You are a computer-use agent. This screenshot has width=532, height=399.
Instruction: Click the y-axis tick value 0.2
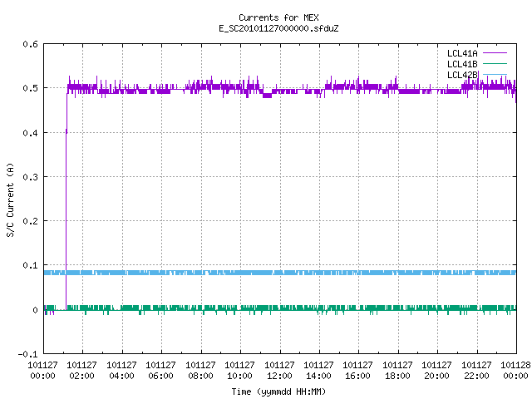click(30, 221)
